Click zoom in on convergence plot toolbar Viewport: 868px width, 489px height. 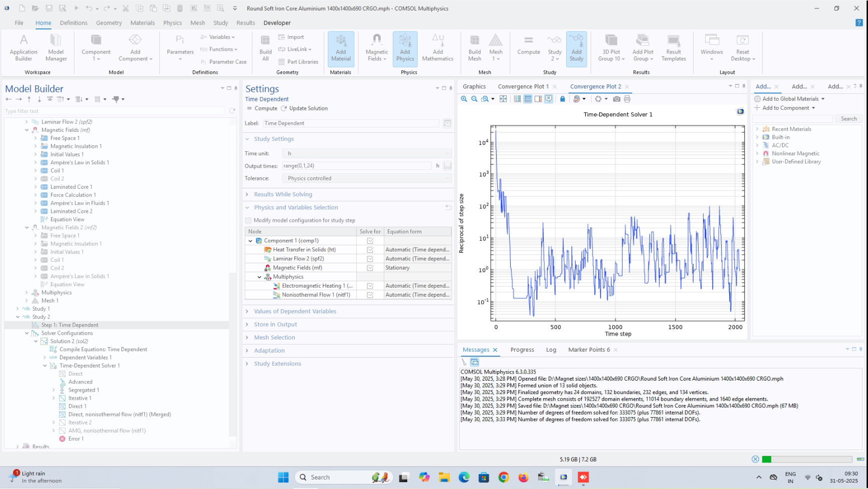pyautogui.click(x=464, y=99)
